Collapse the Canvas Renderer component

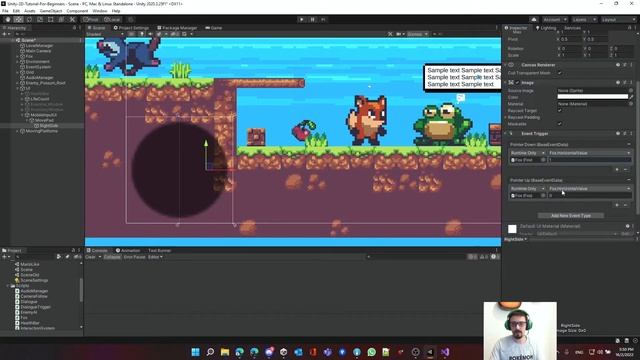[x=506, y=65]
